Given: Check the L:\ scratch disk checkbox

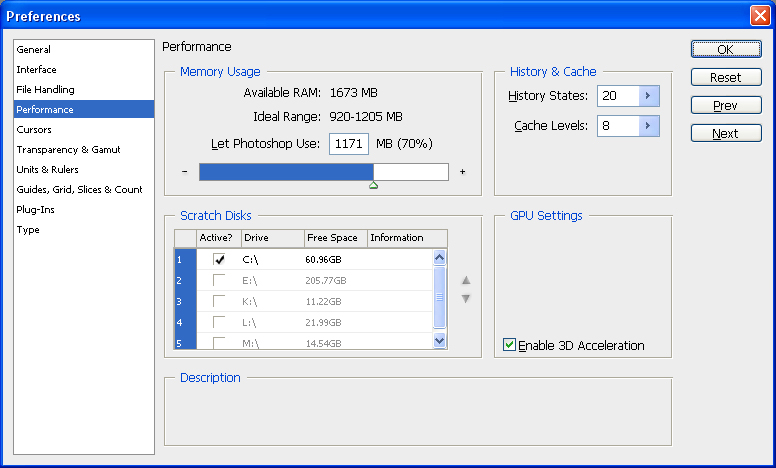Looking at the screenshot, I should (x=219, y=322).
